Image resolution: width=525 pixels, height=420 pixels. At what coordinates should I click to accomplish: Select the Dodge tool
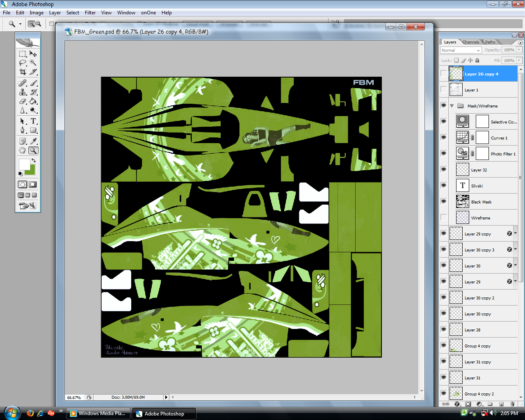pyautogui.click(x=33, y=110)
